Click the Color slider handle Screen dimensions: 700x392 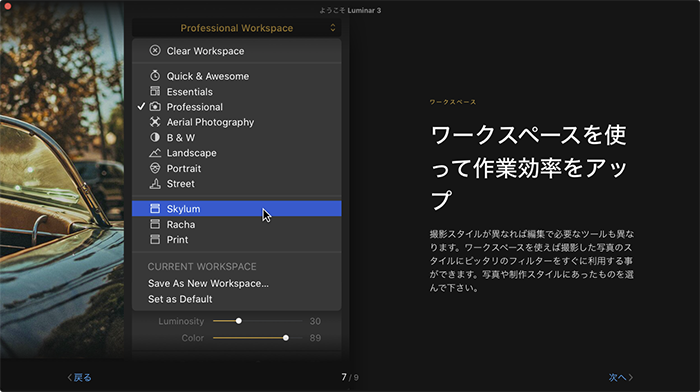286,338
